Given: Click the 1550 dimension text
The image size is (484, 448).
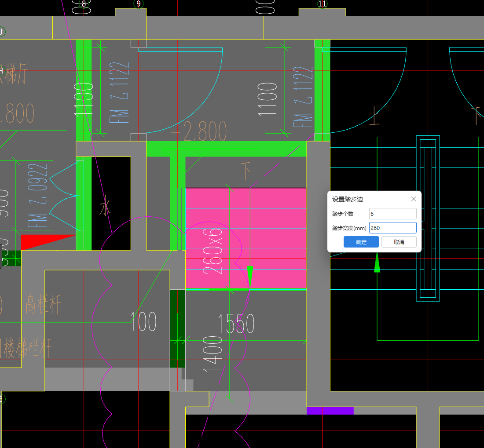Looking at the screenshot, I should tap(236, 324).
